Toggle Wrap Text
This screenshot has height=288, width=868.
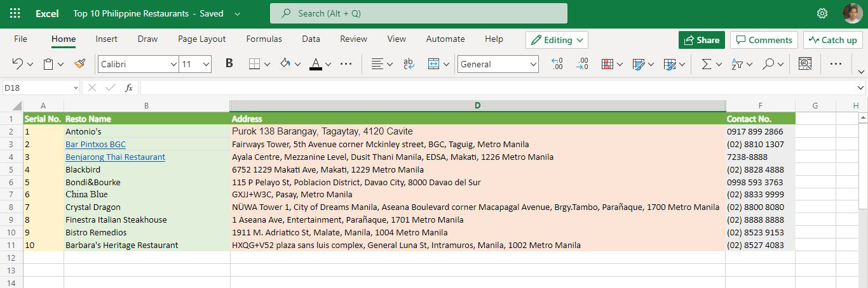[409, 64]
